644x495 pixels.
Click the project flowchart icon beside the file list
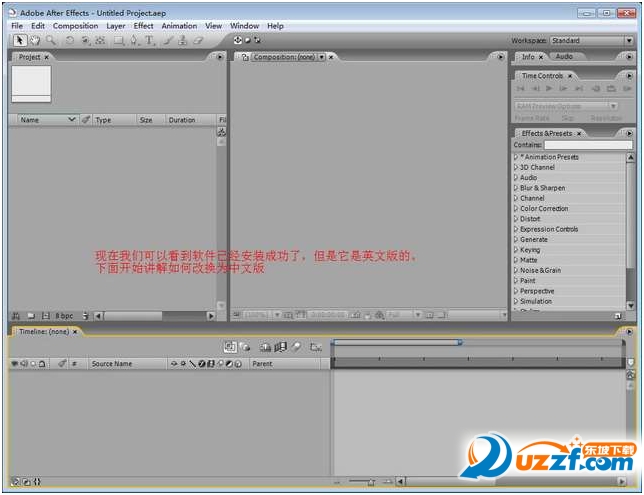pos(221,131)
